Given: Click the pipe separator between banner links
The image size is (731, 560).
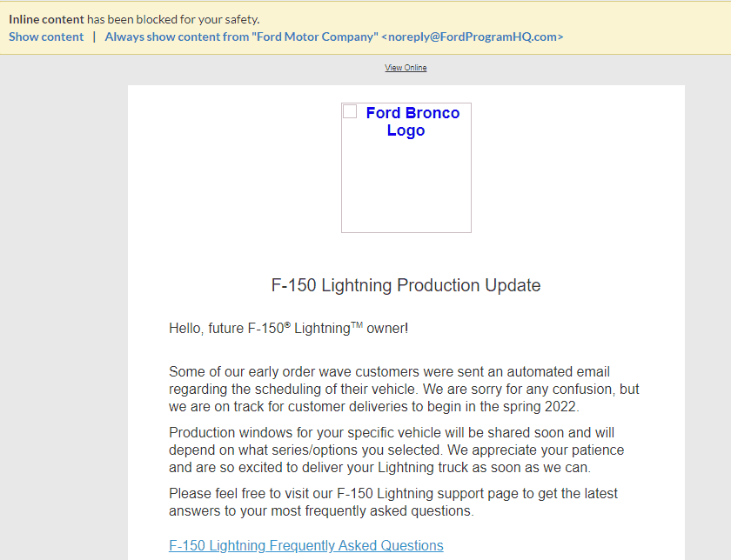Looking at the screenshot, I should pyautogui.click(x=94, y=37).
